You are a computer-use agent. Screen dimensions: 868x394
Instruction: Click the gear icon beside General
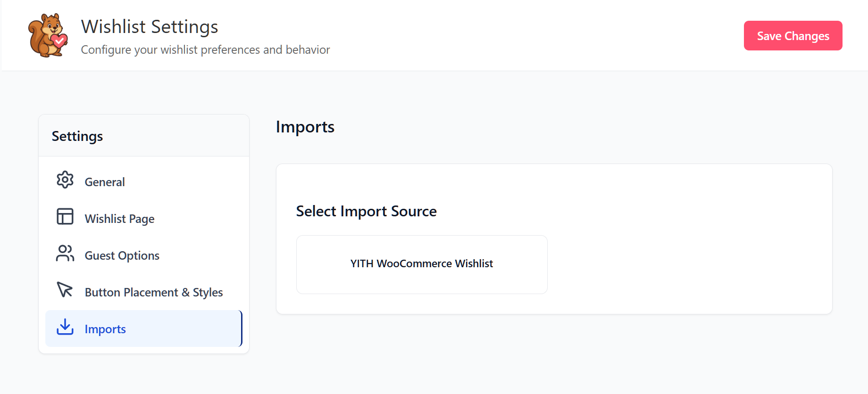(65, 180)
